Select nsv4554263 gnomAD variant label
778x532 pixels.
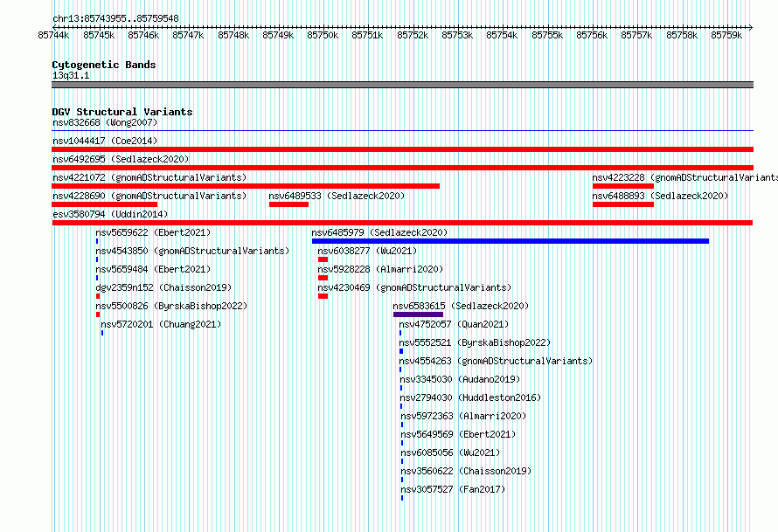pyautogui.click(x=496, y=361)
